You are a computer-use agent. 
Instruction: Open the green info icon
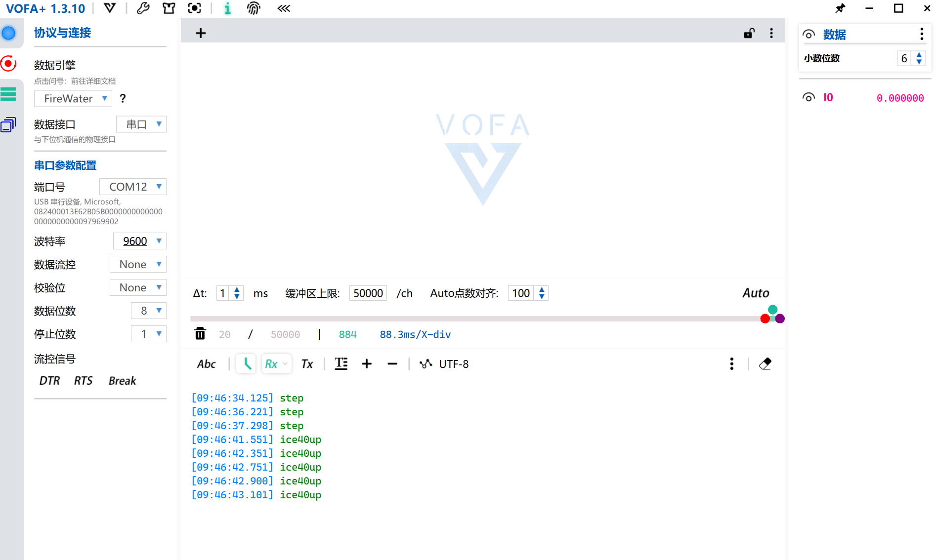227,8
